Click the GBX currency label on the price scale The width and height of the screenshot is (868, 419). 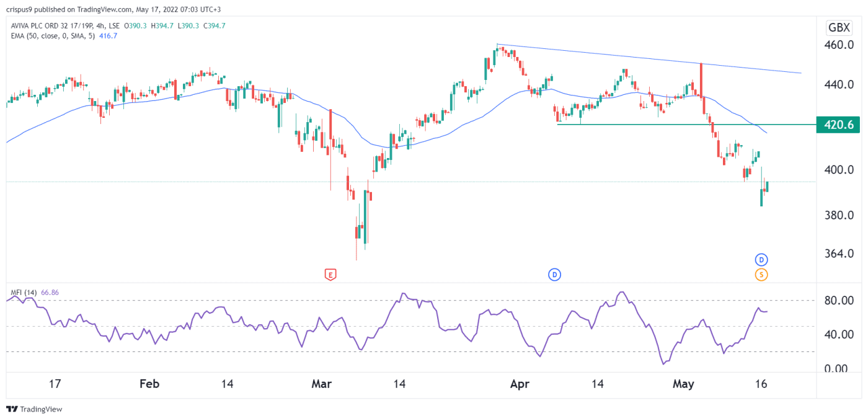coord(838,27)
